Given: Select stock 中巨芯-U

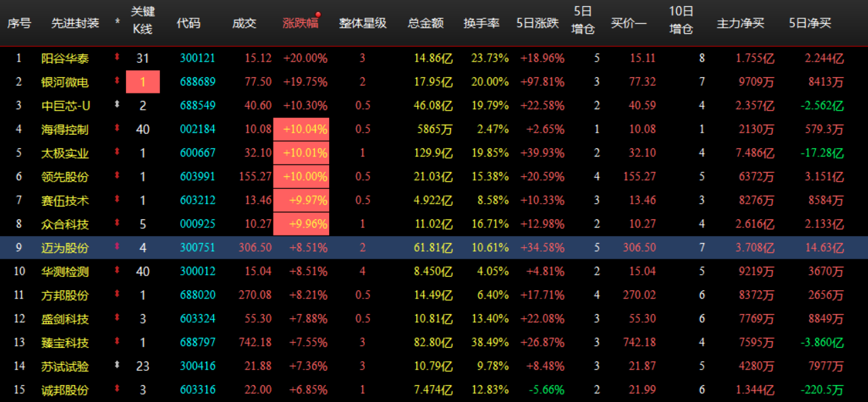Looking at the screenshot, I should (x=66, y=106).
